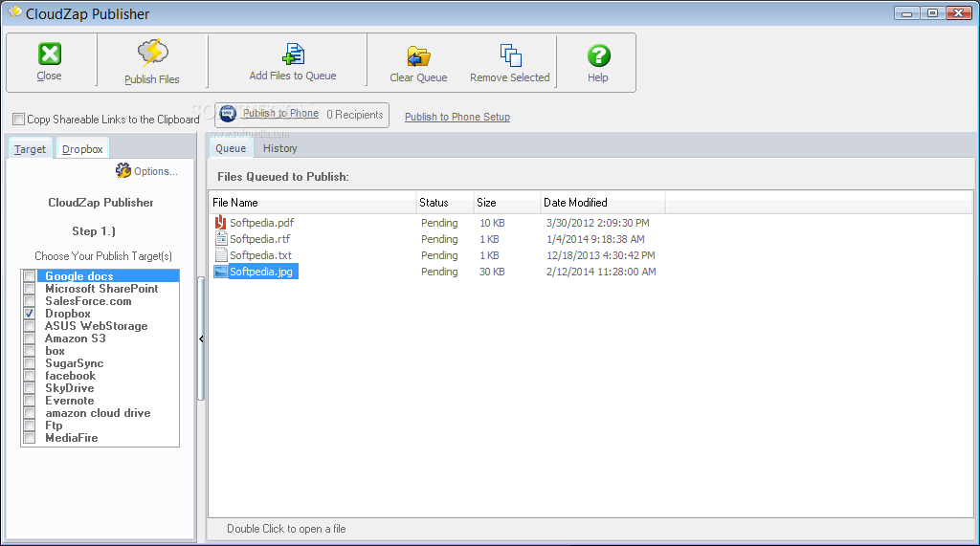The height and width of the screenshot is (546, 980).
Task: Click the document icon beside Softpedia.rtf
Action: click(221, 239)
